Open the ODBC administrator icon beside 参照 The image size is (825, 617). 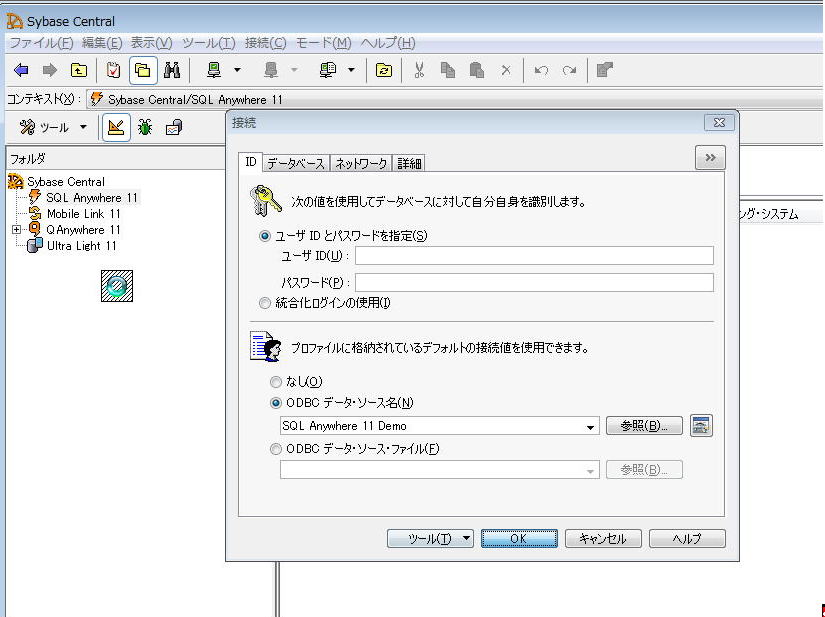coord(701,425)
